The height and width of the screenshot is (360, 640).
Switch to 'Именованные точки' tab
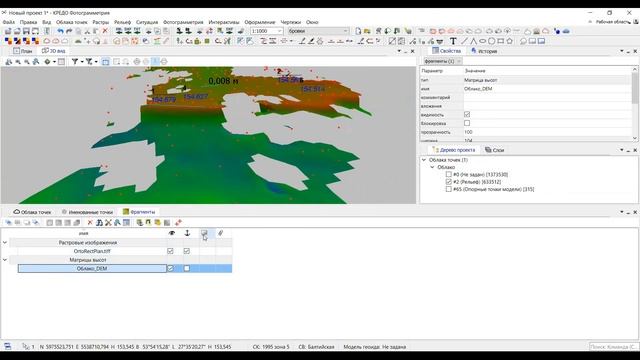pyautogui.click(x=87, y=212)
